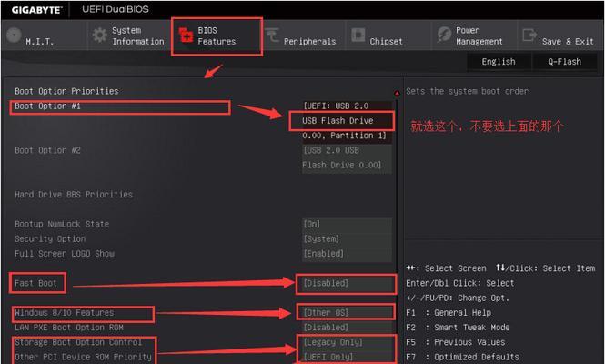Click the Chipset chip icon
Image resolution: width=605 pixels, height=364 pixels.
358,35
